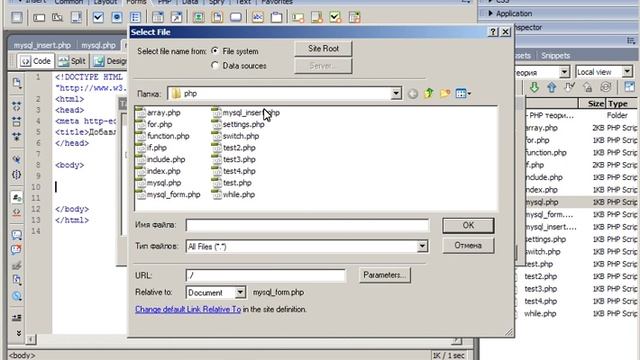
Task: Go up one folder level in Select File dialog
Action: (429, 93)
